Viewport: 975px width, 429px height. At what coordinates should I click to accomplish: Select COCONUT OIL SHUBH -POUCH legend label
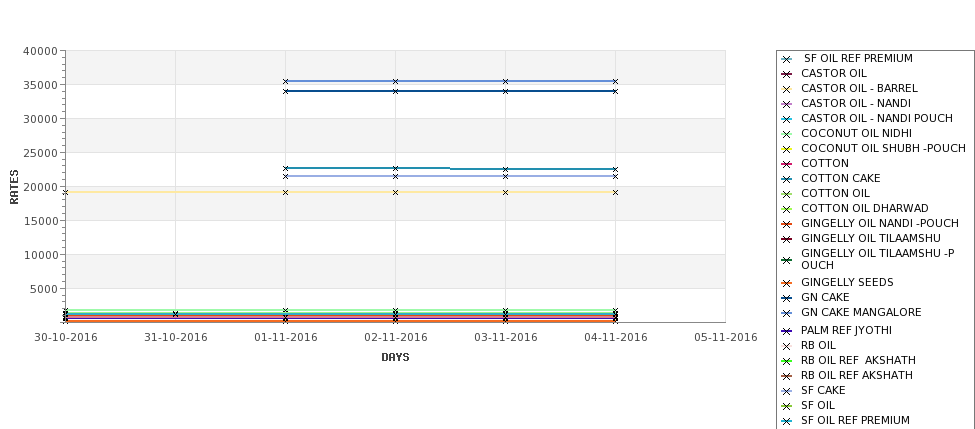coord(883,149)
